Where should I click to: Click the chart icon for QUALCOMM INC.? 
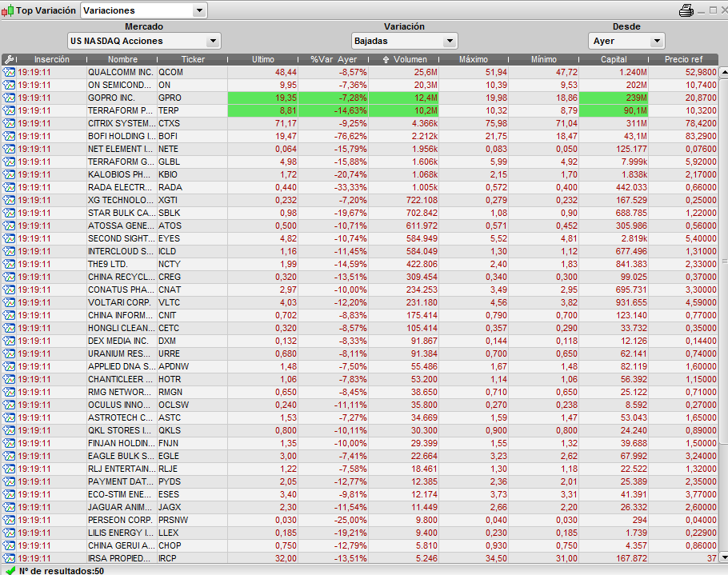9,72
